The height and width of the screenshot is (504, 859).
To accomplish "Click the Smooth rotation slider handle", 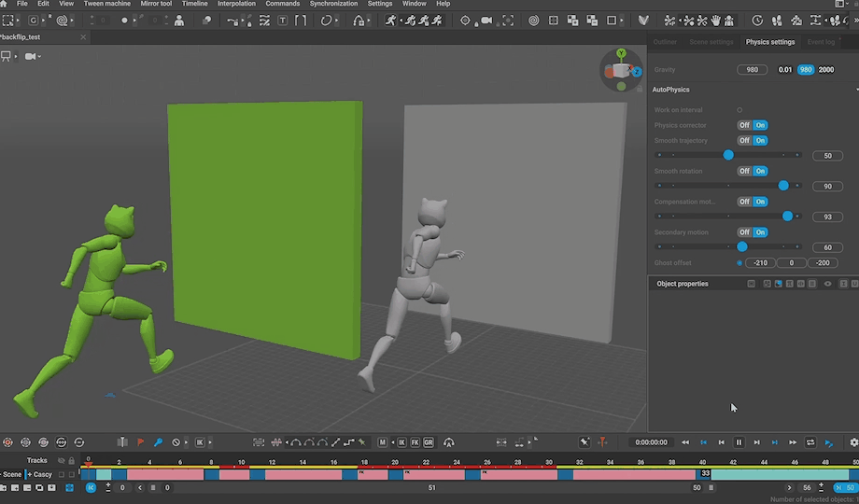I will click(783, 186).
